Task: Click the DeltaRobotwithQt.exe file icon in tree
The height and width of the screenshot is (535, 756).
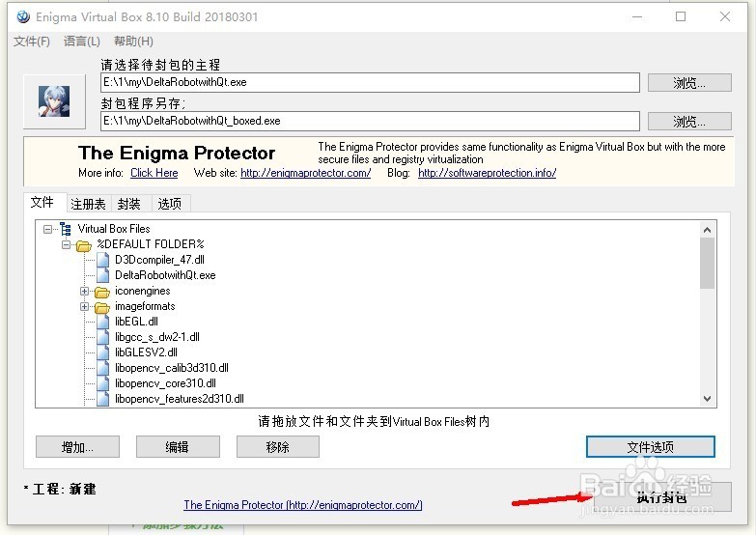Action: click(102, 275)
